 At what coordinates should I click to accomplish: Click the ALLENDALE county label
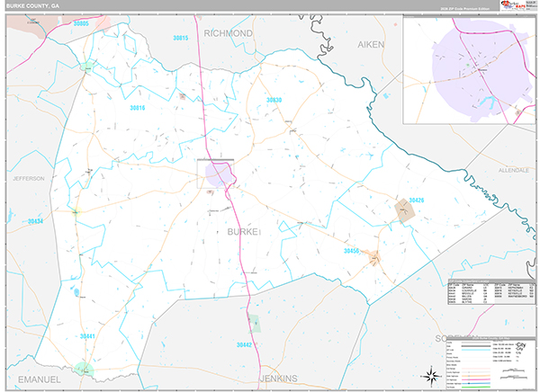pos(514,170)
